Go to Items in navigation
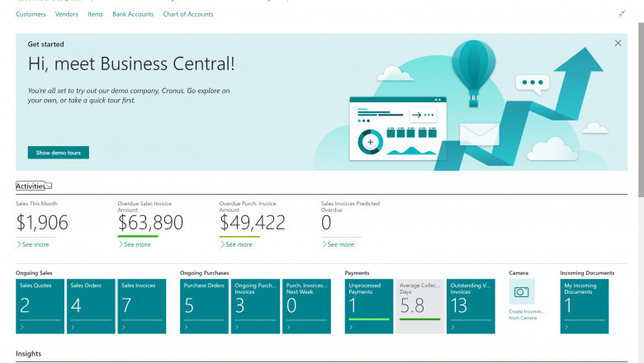 point(95,14)
